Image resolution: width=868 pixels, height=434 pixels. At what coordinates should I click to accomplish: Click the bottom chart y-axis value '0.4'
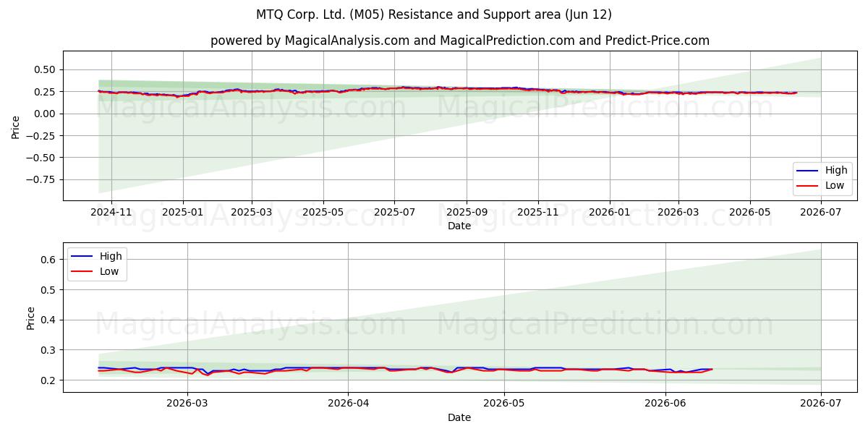point(49,320)
